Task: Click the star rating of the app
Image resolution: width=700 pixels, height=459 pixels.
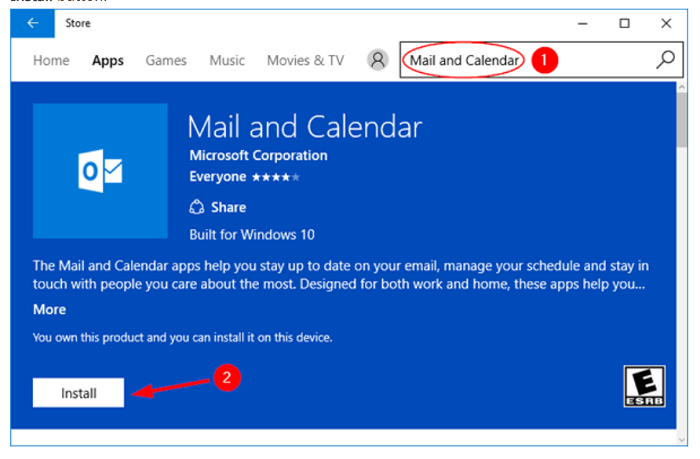Action: 275,177
